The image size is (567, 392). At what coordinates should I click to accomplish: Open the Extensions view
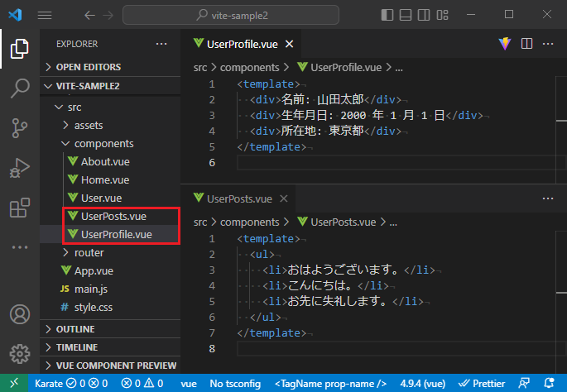tap(20, 208)
